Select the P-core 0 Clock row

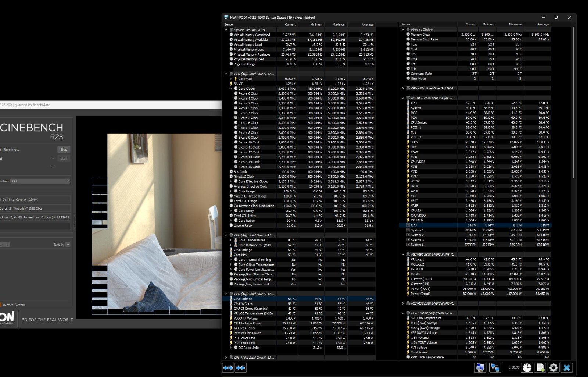(x=299, y=93)
